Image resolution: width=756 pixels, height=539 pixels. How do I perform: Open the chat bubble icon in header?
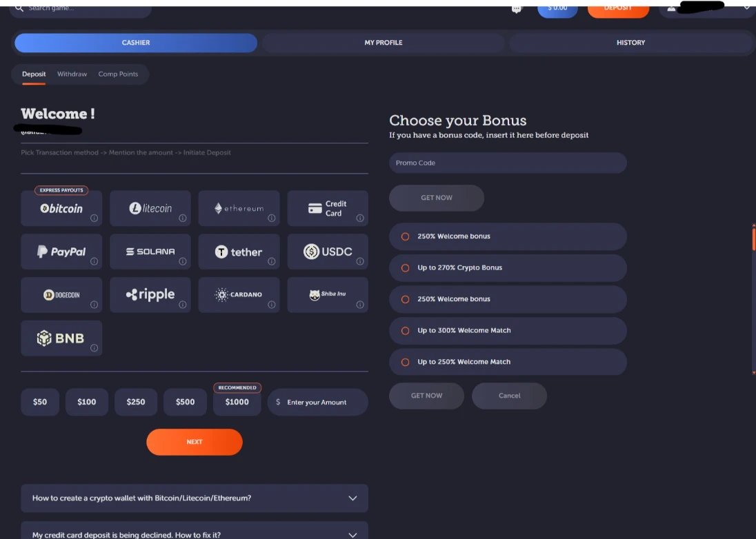click(x=517, y=8)
